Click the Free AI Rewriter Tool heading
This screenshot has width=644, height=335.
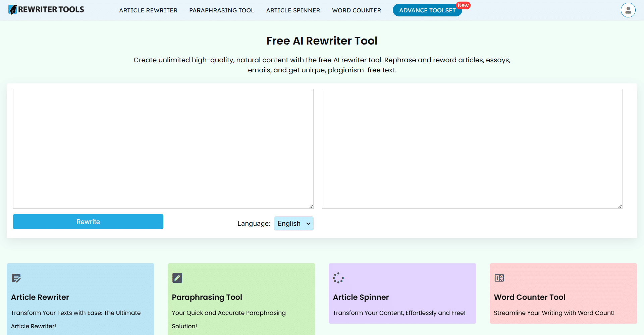coord(322,41)
